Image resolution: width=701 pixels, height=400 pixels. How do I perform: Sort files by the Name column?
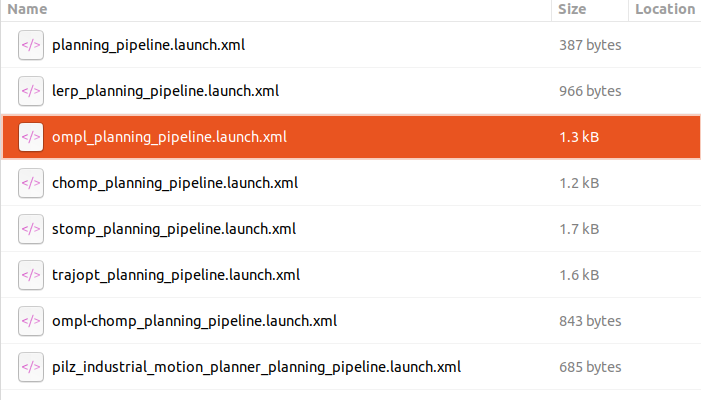pyautogui.click(x=28, y=9)
